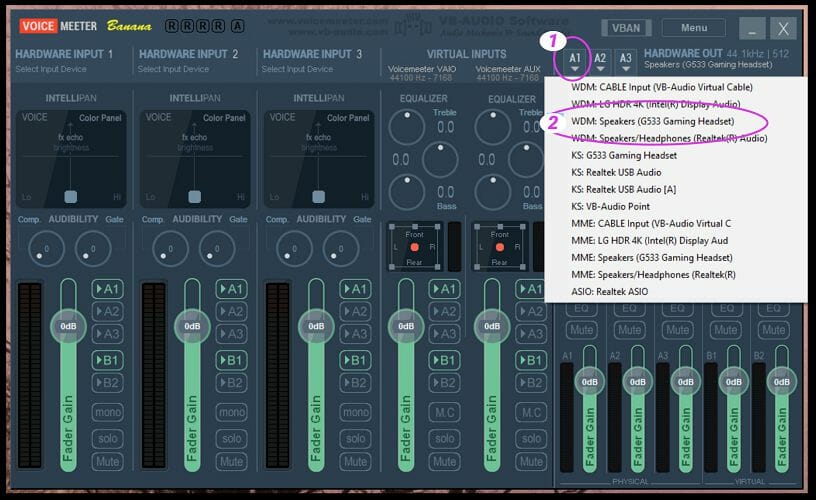Choose KS: Realtek USB Audio [A]
Viewport: 816px width, 500px height.
click(x=623, y=189)
